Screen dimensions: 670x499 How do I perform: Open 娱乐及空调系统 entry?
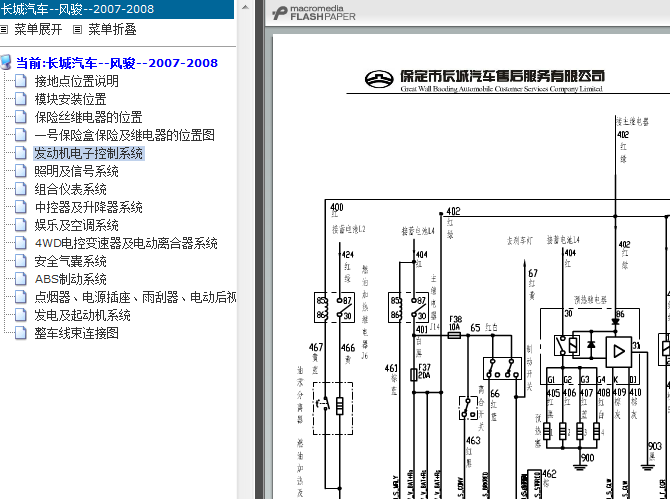tap(76, 225)
